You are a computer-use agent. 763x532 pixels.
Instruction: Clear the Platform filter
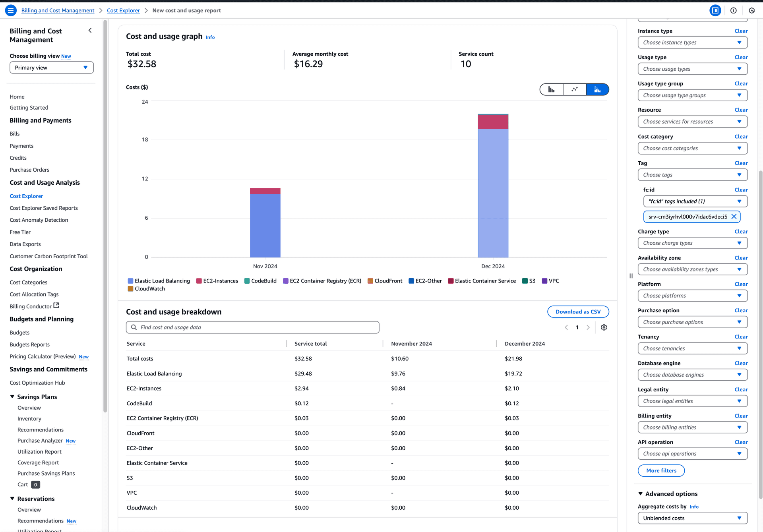(741, 284)
